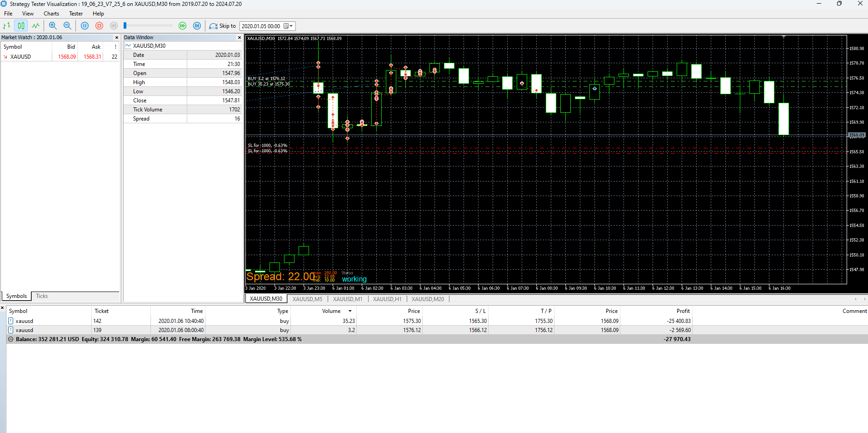Switch chart to bar chart mode

pos(7,26)
